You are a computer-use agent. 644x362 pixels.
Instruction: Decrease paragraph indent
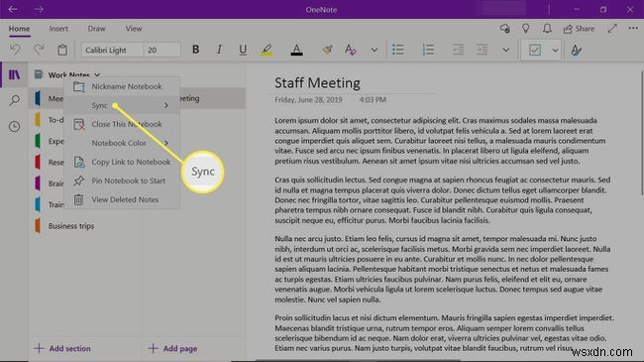click(458, 50)
